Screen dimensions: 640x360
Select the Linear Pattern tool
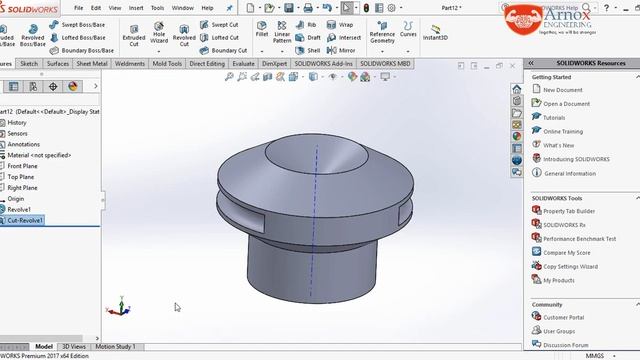[282, 32]
